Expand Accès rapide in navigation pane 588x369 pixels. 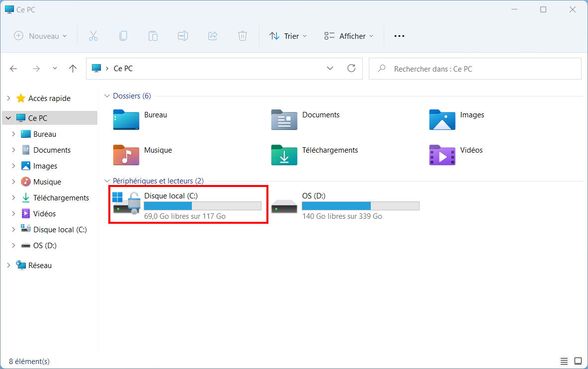pyautogui.click(x=8, y=98)
